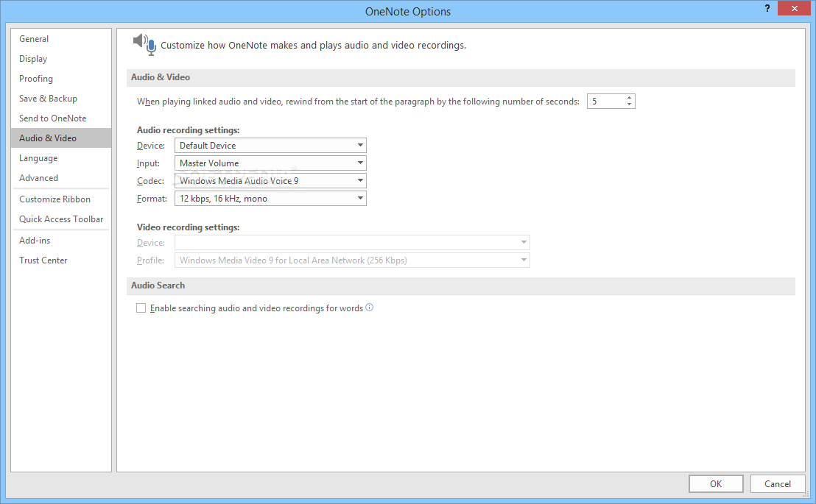The width and height of the screenshot is (816, 504).
Task: Click the Input label
Action: (148, 163)
